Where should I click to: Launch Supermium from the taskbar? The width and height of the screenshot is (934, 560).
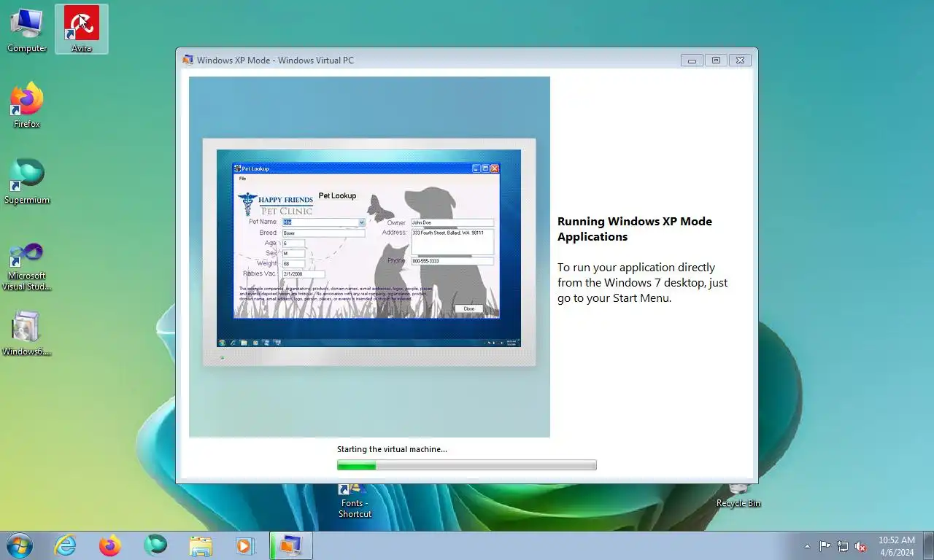155,545
